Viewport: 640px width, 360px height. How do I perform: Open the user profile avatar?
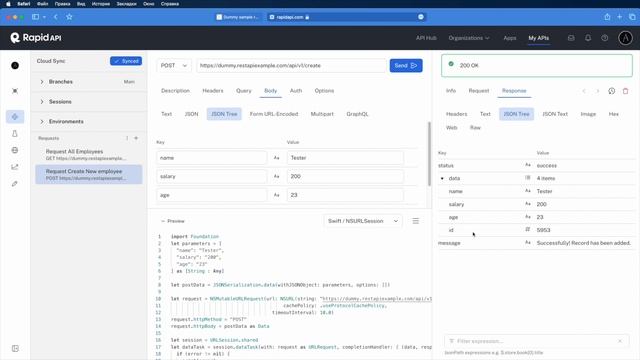point(625,38)
